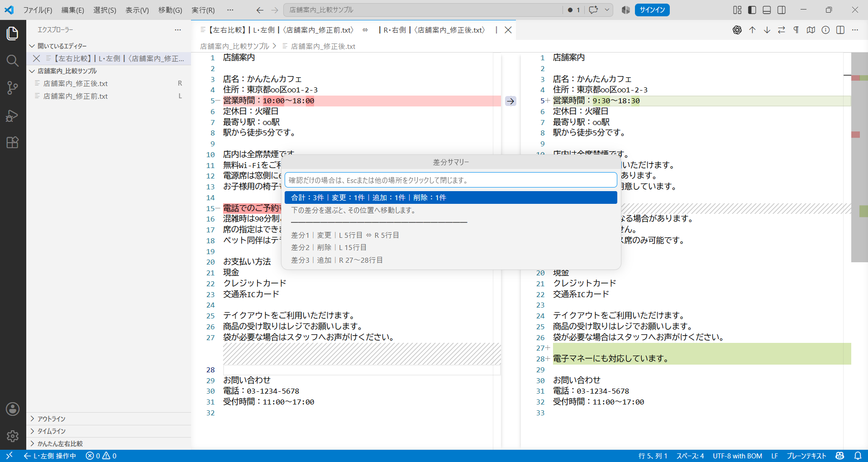
Task: Click the L・左側 操作中 status item
Action: point(50,456)
